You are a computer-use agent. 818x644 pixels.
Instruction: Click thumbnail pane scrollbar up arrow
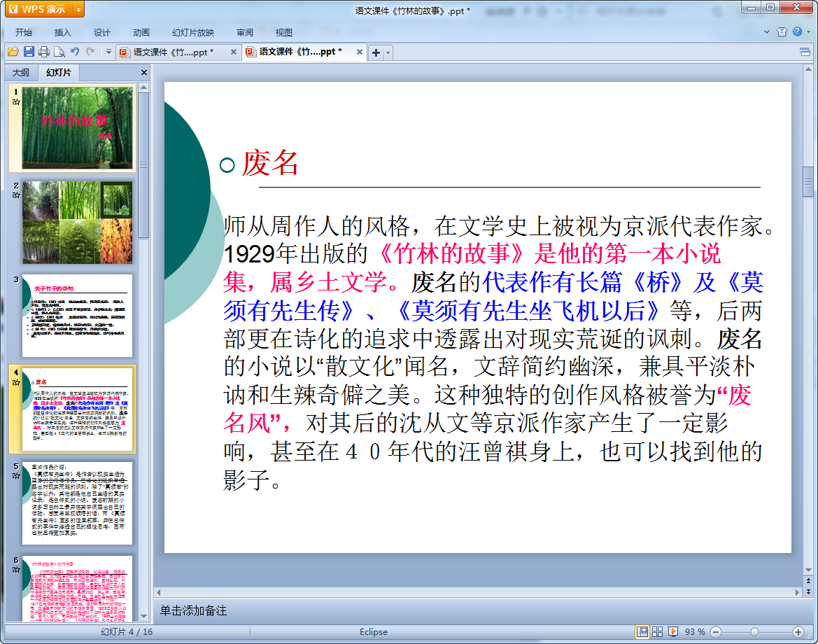144,87
